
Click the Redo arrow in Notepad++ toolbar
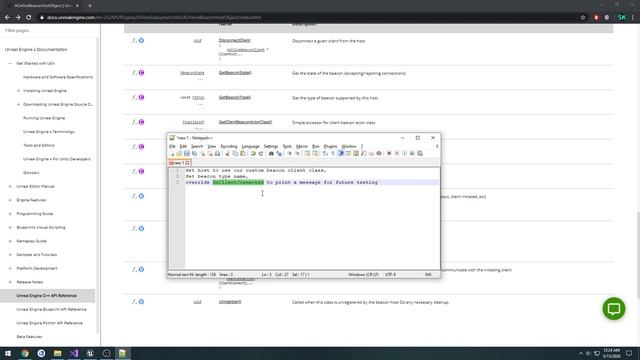(x=261, y=153)
